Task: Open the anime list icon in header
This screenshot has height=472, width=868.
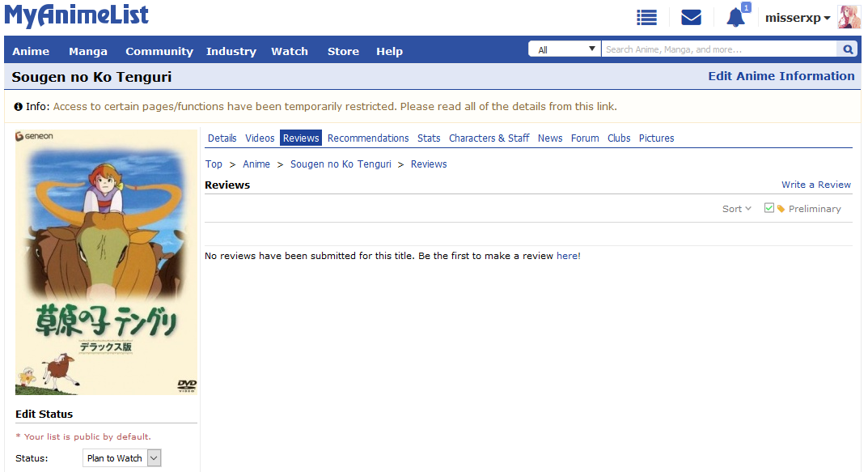Action: pyautogui.click(x=646, y=18)
